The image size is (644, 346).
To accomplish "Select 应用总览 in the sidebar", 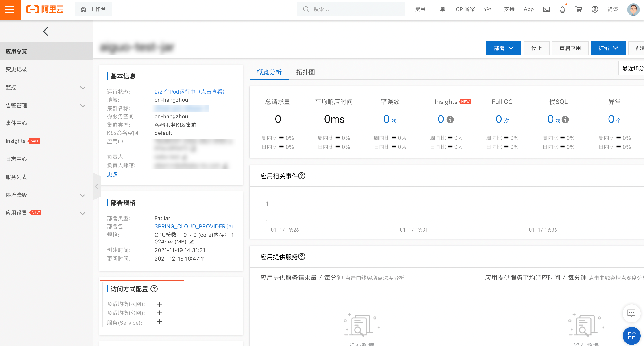I will (46, 51).
